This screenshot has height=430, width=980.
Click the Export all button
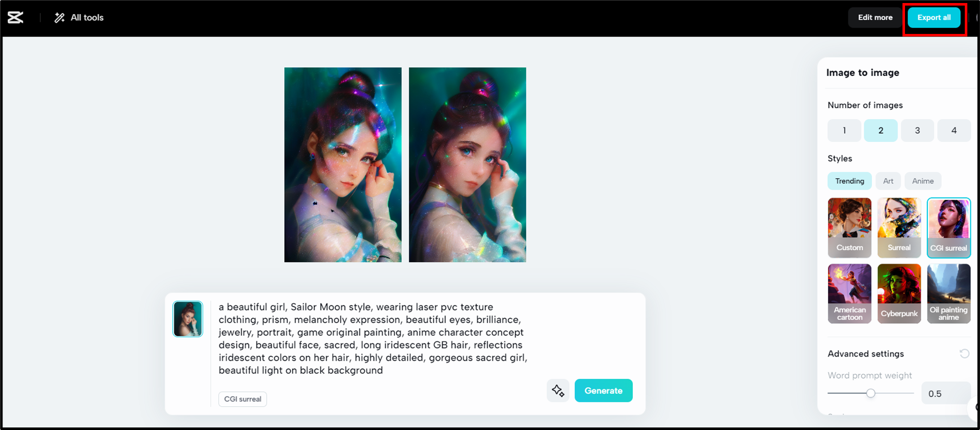934,17
